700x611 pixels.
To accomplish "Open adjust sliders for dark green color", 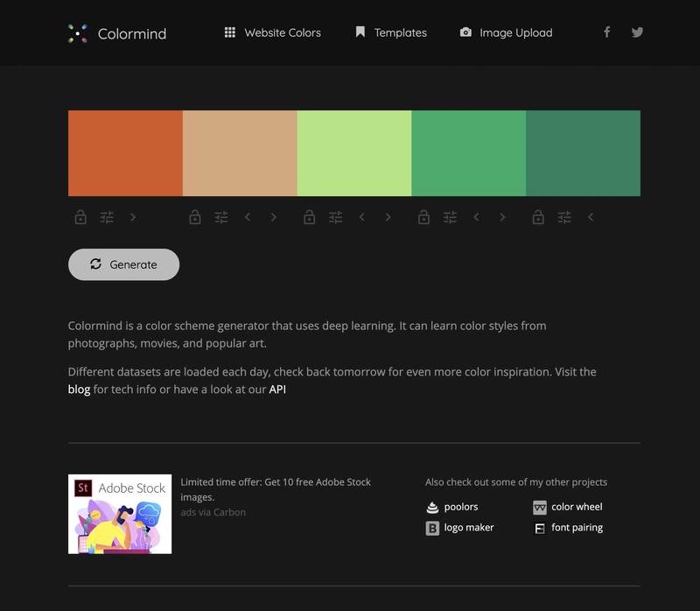I will pos(564,217).
